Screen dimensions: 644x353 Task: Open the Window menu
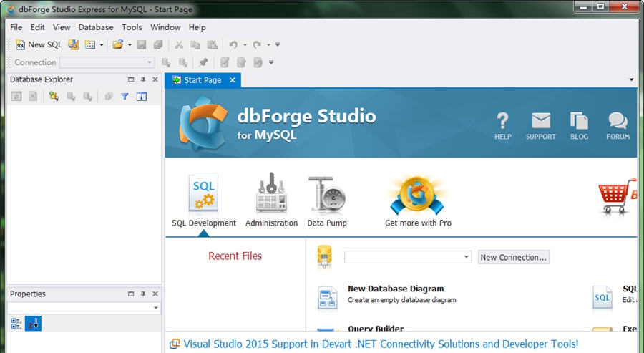point(165,27)
